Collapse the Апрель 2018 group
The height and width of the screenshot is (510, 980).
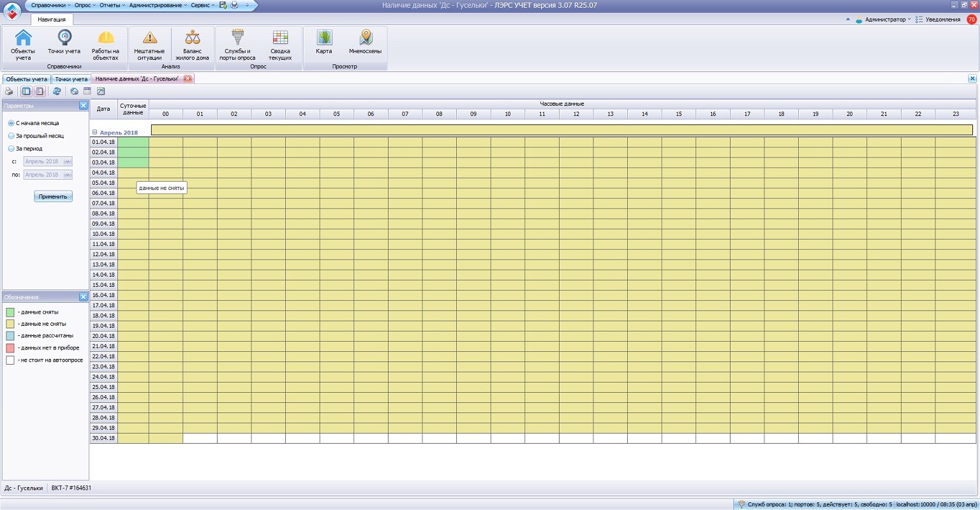pos(95,132)
